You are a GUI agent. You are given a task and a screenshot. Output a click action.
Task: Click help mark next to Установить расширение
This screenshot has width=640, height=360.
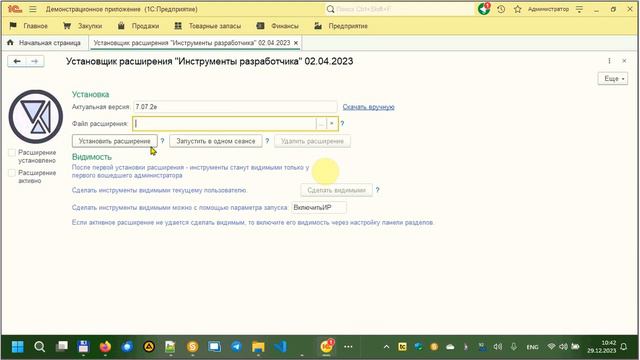click(162, 141)
